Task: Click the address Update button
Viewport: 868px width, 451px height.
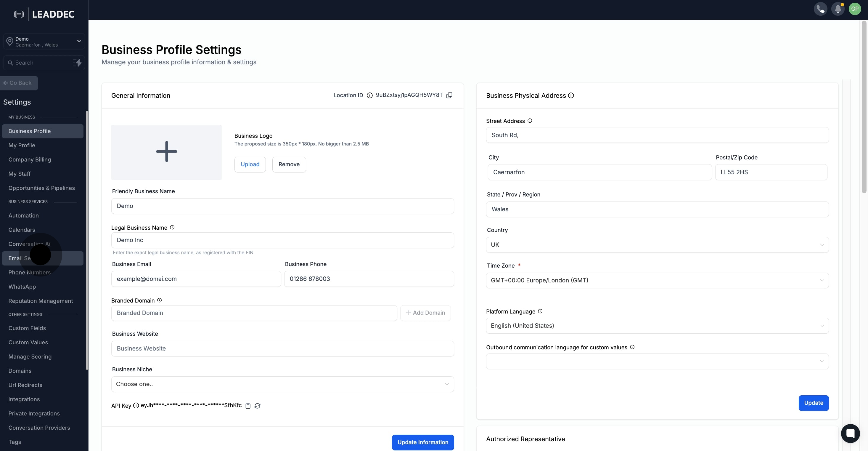Action: (814, 403)
